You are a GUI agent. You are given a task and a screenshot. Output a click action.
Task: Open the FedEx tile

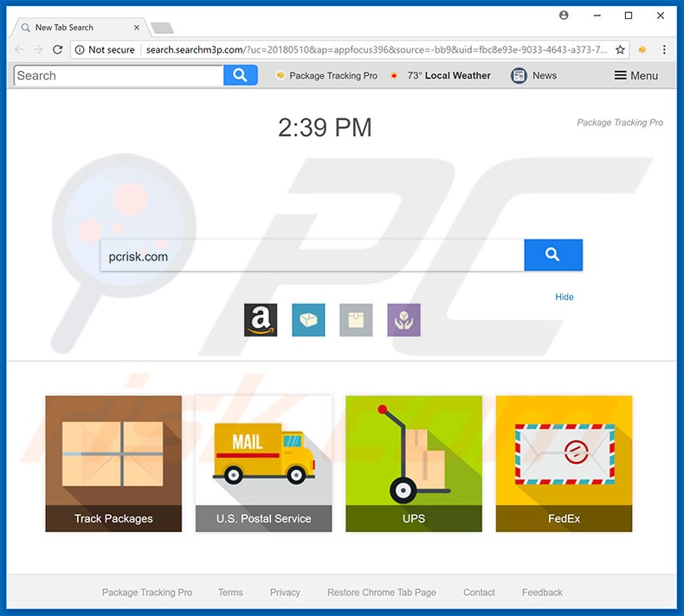(x=564, y=464)
